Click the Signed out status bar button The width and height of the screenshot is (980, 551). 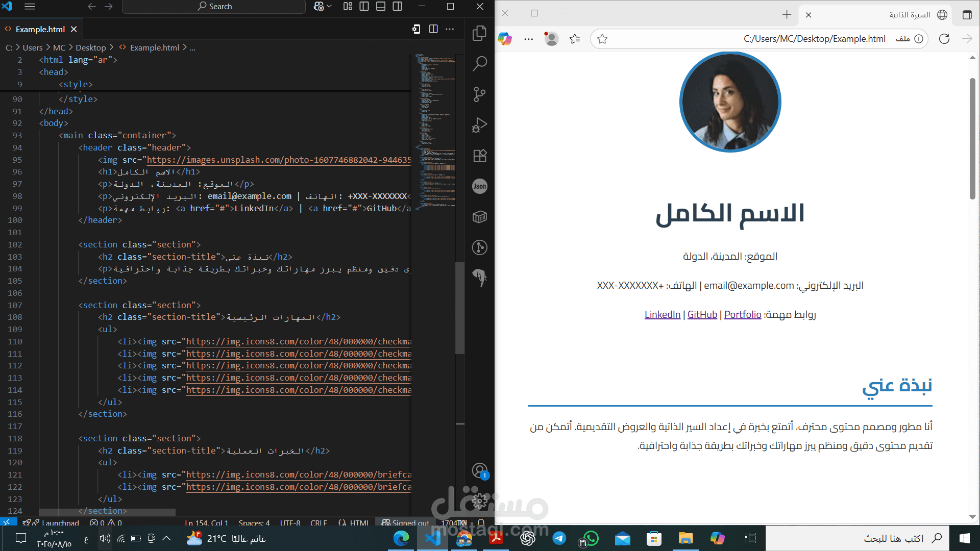pyautogui.click(x=406, y=522)
